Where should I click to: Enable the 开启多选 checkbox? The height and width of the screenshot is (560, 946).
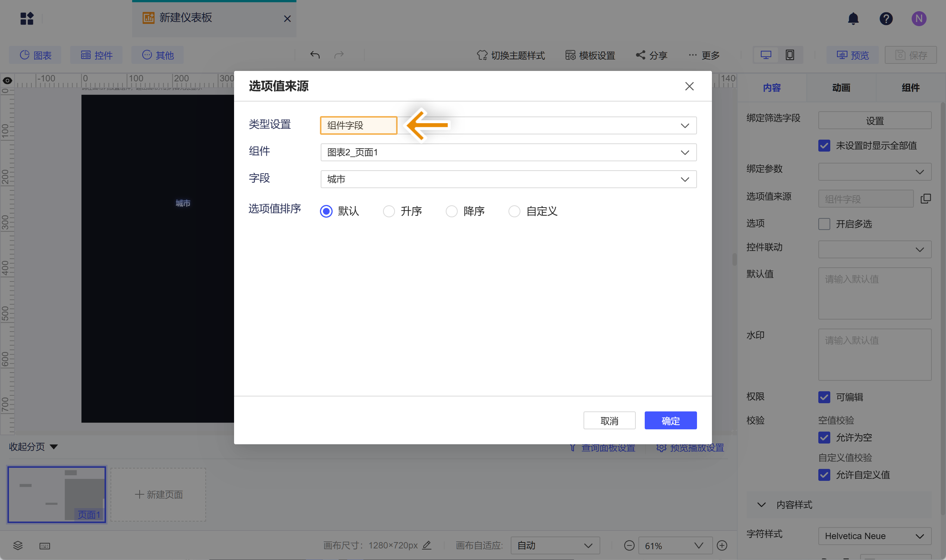(824, 224)
